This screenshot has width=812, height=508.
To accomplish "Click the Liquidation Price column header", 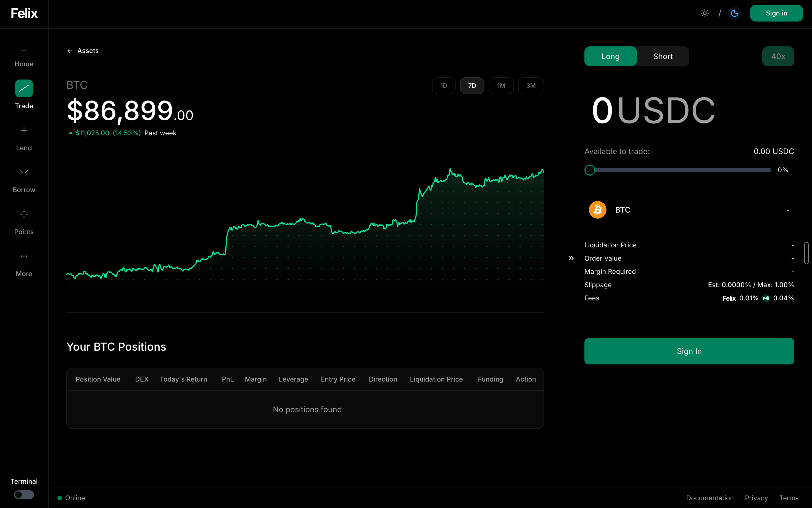I will [x=436, y=379].
